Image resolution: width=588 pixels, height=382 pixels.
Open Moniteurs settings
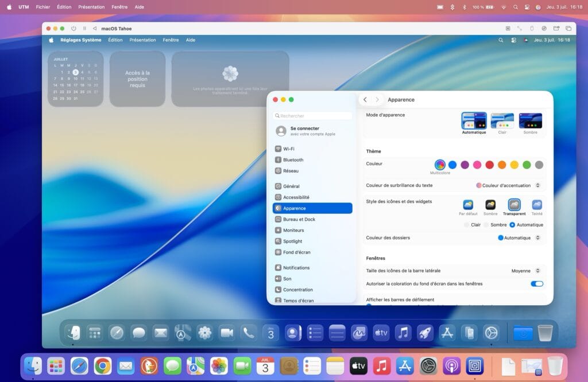click(x=312, y=231)
